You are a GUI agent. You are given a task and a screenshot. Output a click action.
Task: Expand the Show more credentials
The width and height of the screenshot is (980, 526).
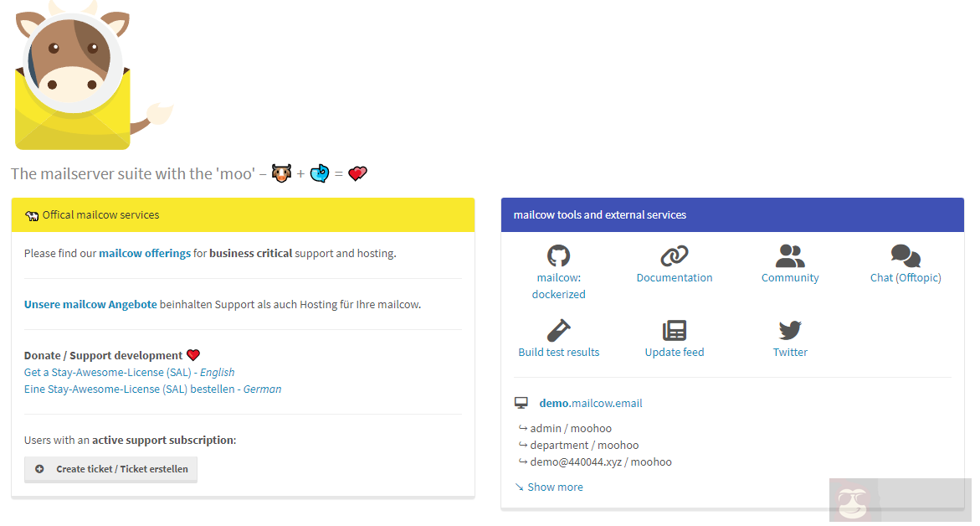pos(555,487)
